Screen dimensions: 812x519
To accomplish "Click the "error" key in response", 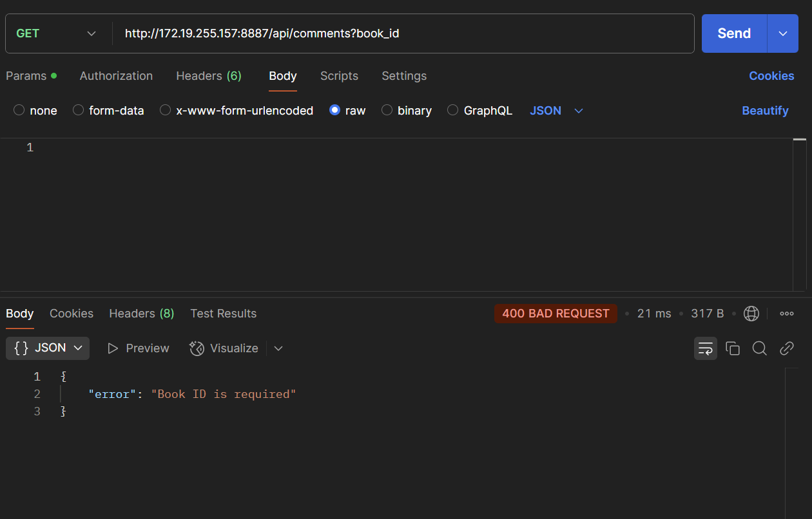I will tap(112, 394).
